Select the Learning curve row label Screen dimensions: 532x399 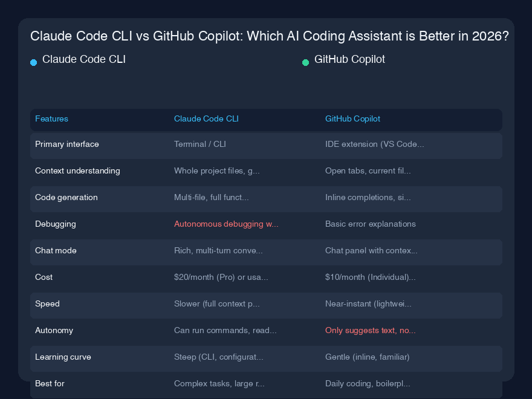coord(63,357)
